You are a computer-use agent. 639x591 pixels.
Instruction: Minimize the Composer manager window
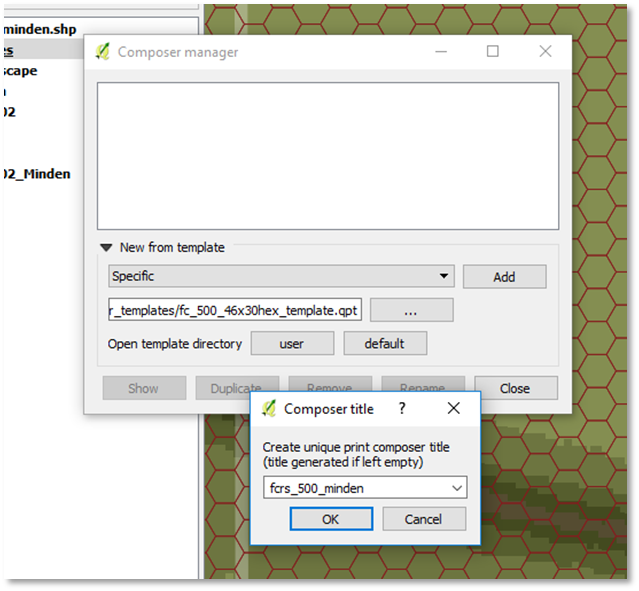[x=441, y=52]
